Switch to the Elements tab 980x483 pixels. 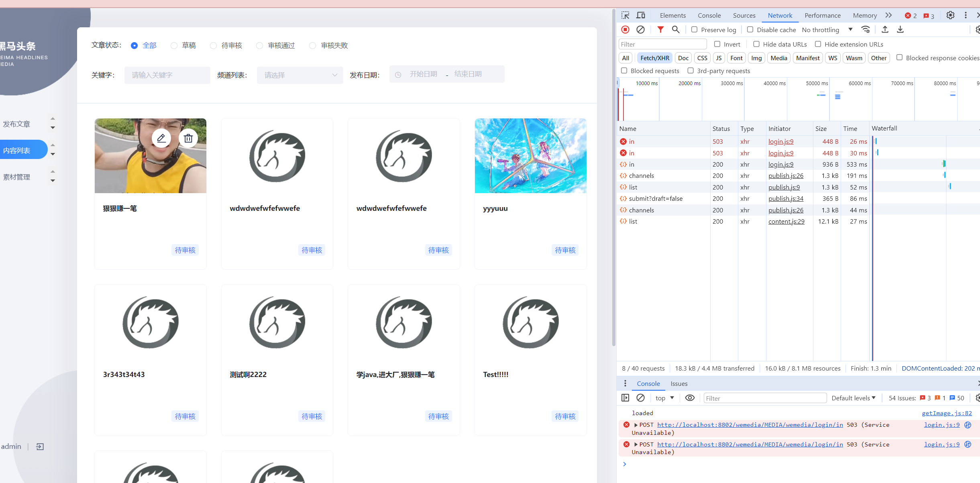[x=672, y=15]
